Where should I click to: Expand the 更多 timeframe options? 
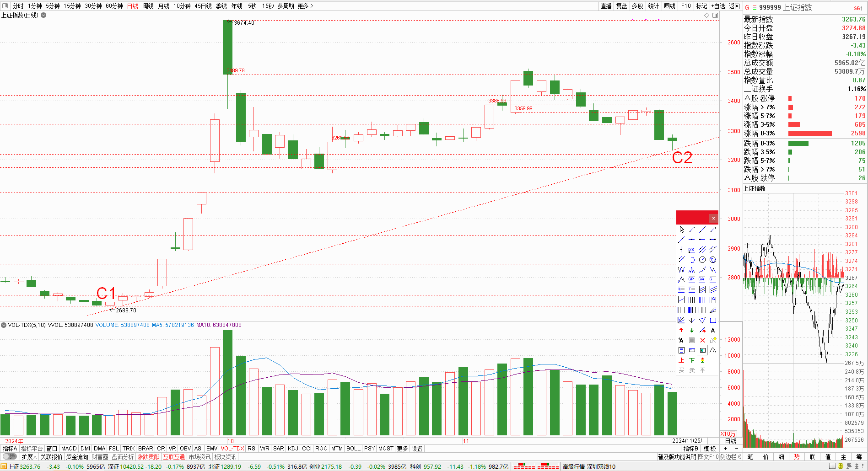click(305, 6)
